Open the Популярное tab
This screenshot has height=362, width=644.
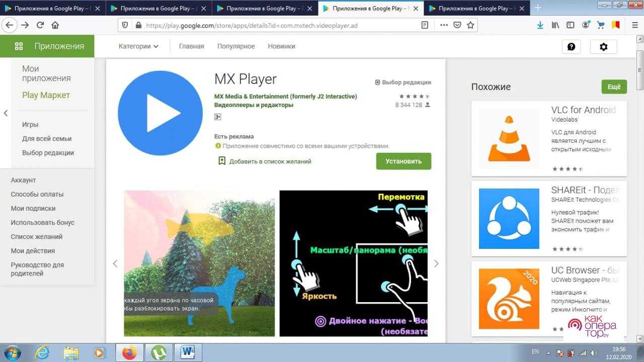click(x=236, y=46)
